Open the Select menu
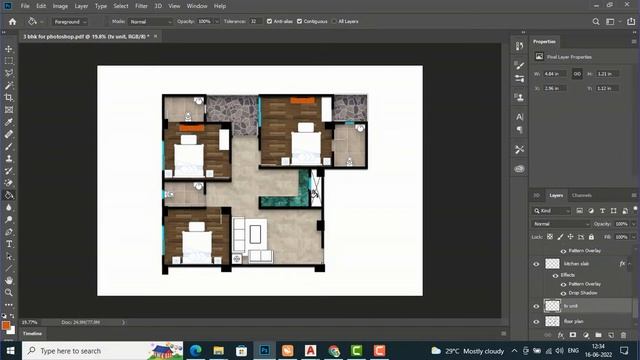 coord(120,6)
